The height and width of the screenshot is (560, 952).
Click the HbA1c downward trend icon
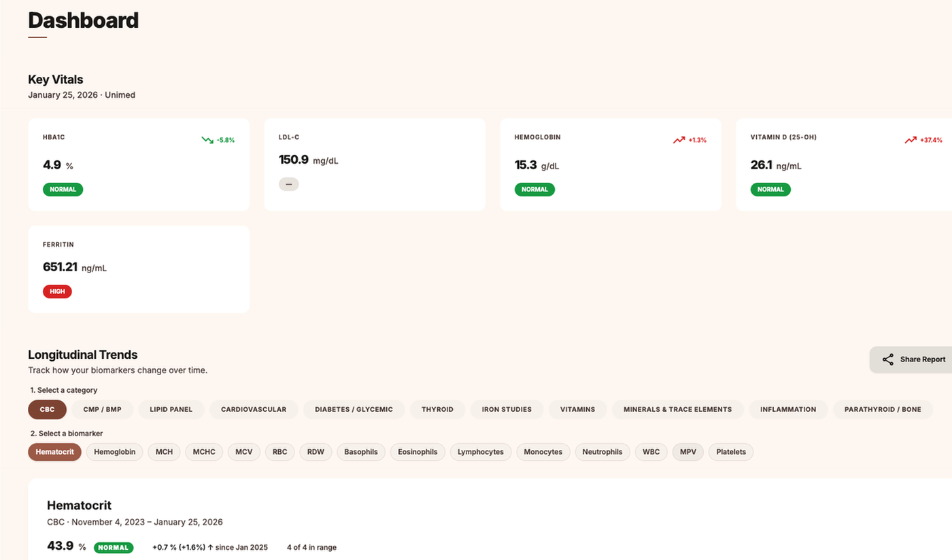pyautogui.click(x=207, y=140)
